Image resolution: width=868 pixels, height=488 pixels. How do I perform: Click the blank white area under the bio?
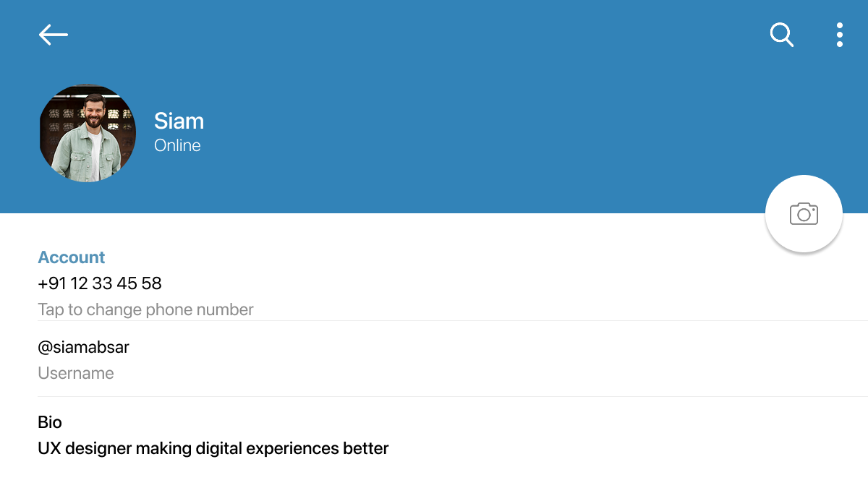434,474
